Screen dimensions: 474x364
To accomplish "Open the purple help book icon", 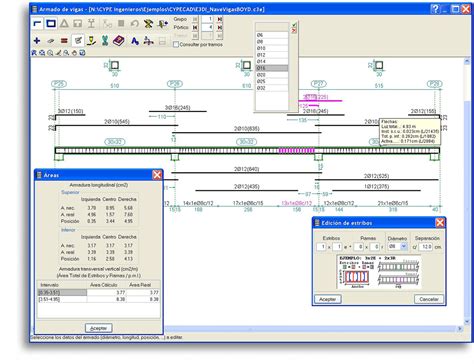I will coord(118,41).
